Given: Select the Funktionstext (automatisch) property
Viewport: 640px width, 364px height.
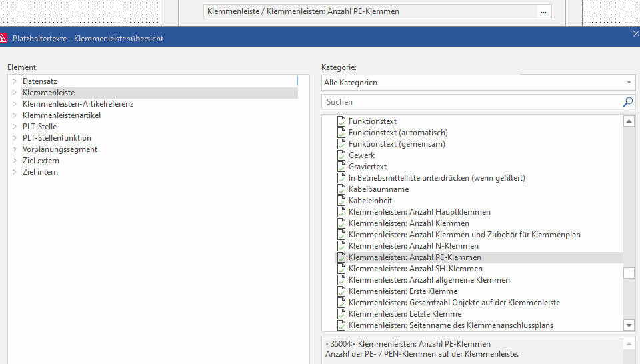Looking at the screenshot, I should [398, 133].
